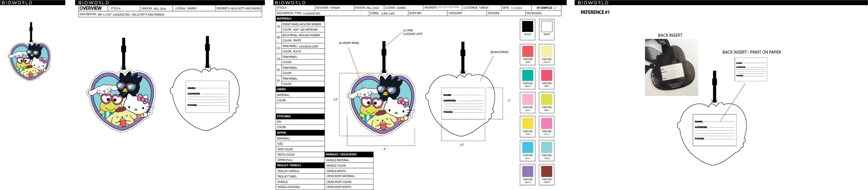Pick the Pantone 0131 C swatch

[546, 51]
